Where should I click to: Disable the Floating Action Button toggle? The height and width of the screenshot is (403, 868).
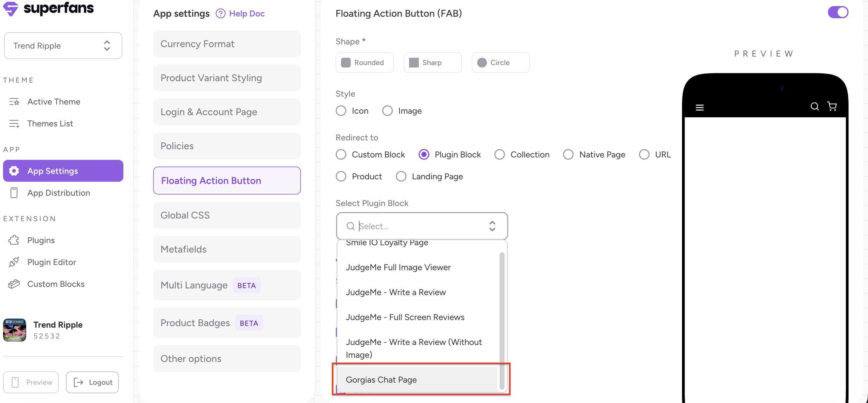tap(838, 12)
